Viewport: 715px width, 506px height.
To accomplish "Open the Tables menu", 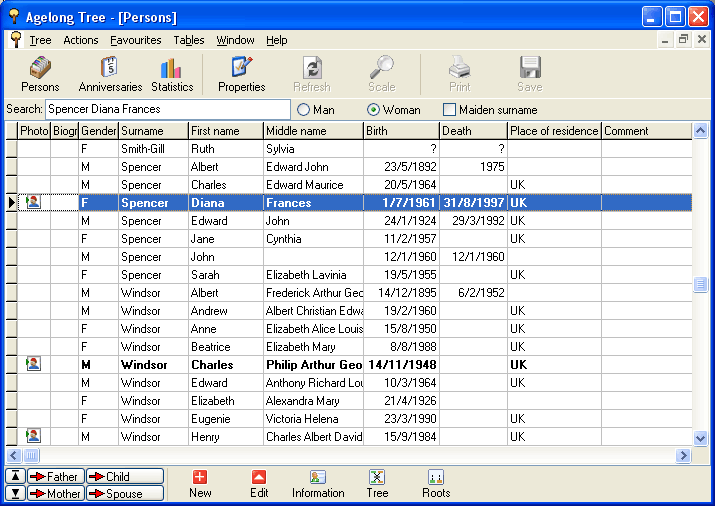I will coord(189,40).
